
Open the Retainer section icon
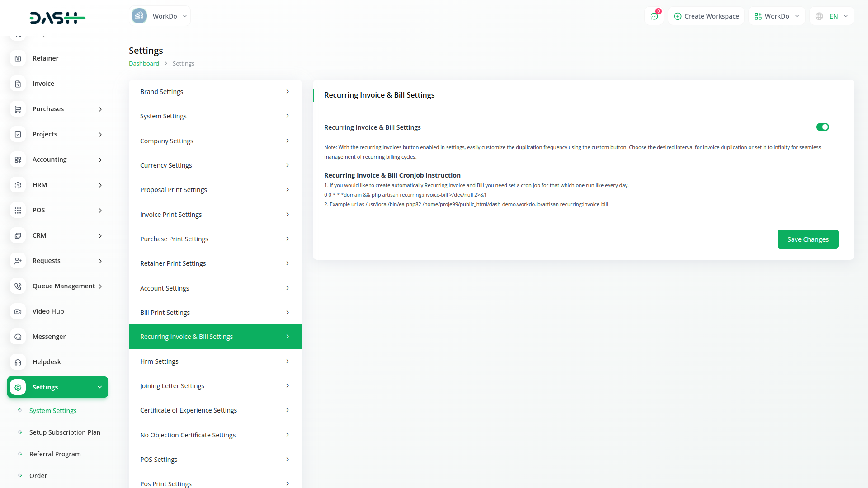point(18,58)
